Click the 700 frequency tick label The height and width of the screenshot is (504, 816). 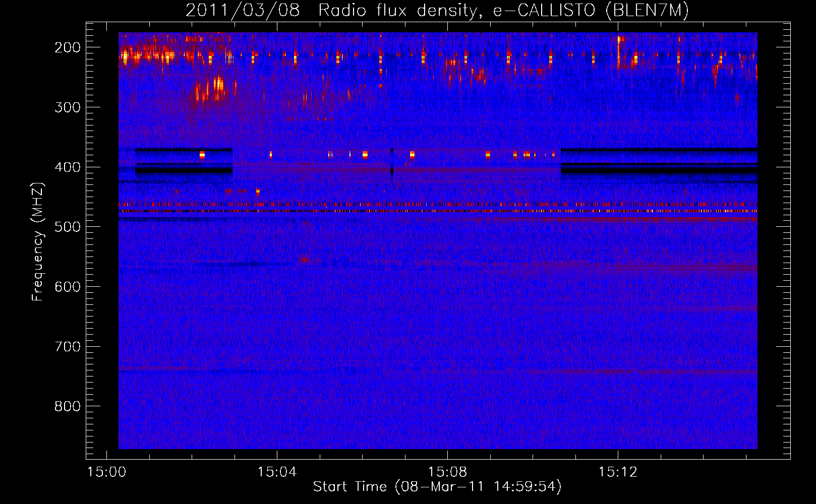click(68, 347)
